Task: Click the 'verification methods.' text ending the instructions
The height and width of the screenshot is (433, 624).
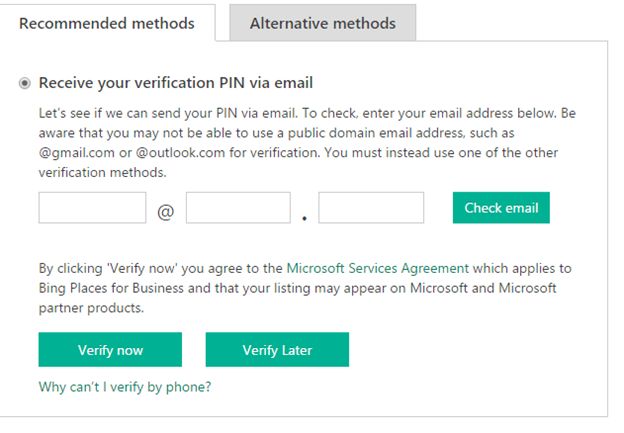Action: pyautogui.click(x=103, y=172)
